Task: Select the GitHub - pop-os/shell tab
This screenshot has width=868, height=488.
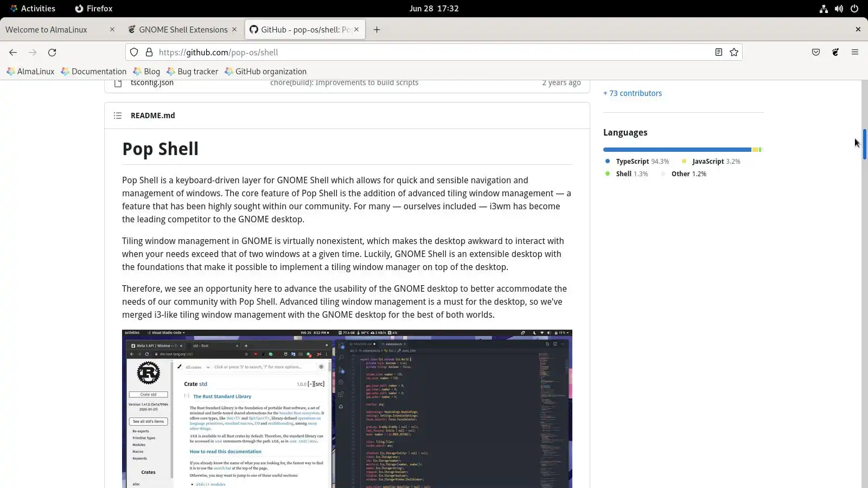Action: [305, 30]
